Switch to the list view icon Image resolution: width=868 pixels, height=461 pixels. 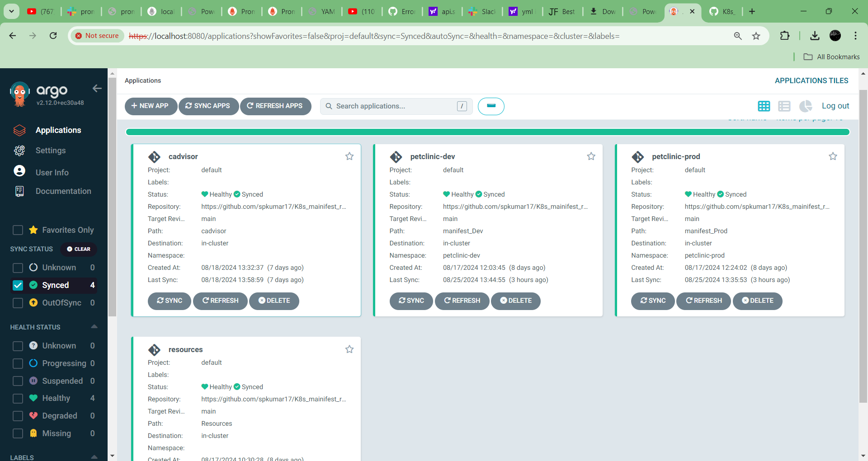point(784,106)
